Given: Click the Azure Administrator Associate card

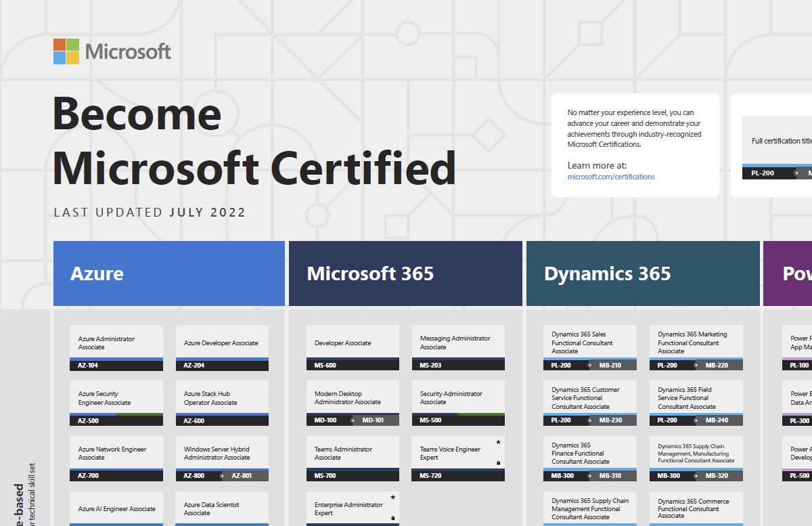Looking at the screenshot, I should 116,343.
